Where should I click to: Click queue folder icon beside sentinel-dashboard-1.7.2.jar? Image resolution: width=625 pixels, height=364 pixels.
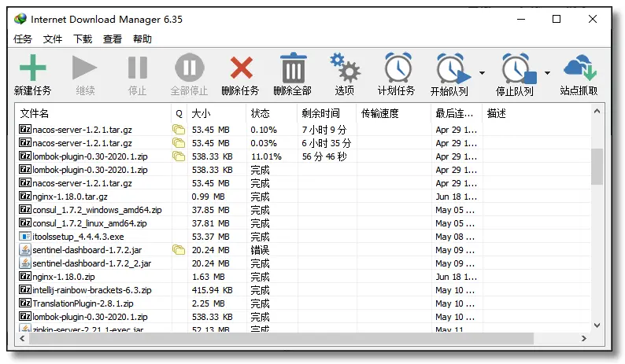click(179, 250)
